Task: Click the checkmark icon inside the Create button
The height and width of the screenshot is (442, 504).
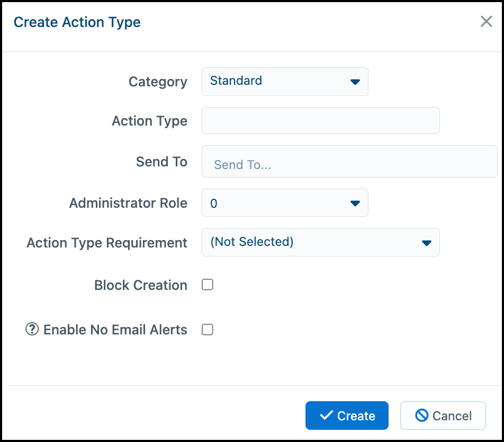Action: [x=327, y=416]
